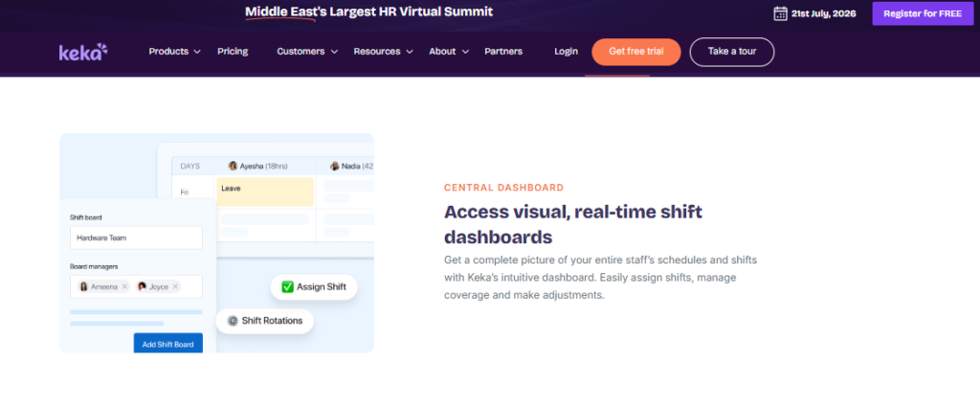Click the CENTRAL DASHBOARD label
This screenshot has height=408, width=980.
503,187
